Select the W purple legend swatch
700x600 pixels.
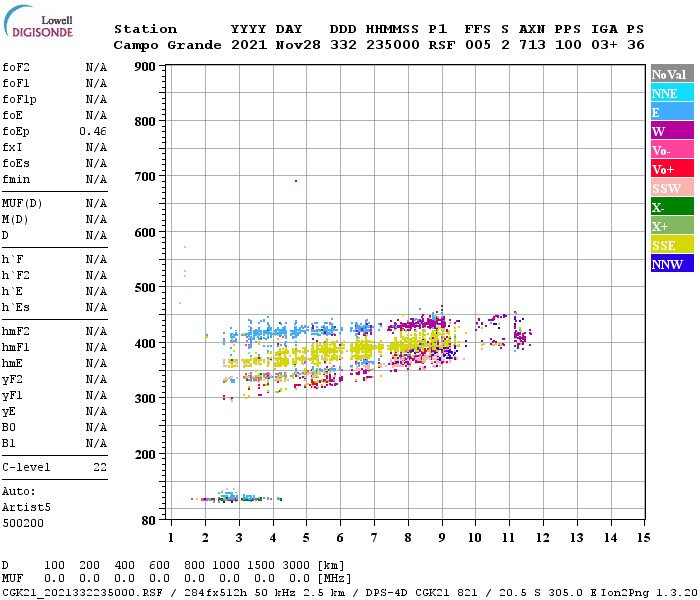tap(672, 131)
